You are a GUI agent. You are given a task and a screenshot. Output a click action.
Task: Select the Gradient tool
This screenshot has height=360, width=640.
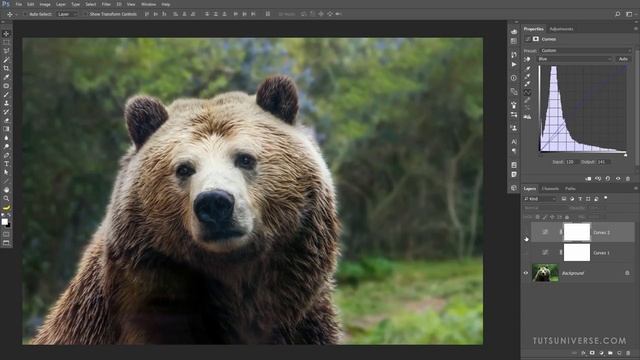pyautogui.click(x=6, y=129)
